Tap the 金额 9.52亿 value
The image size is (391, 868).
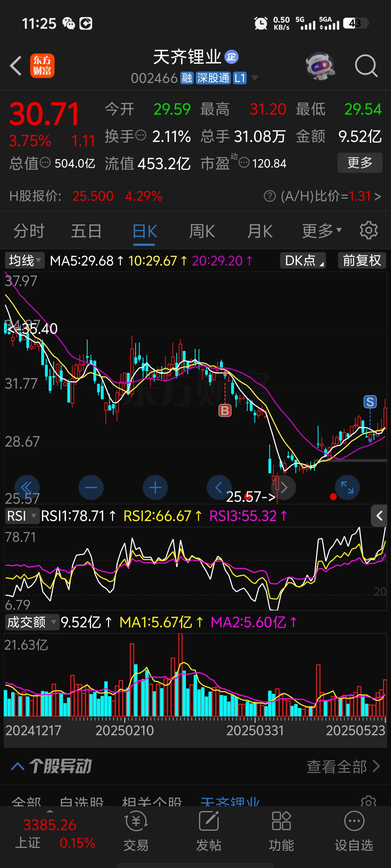tap(360, 136)
